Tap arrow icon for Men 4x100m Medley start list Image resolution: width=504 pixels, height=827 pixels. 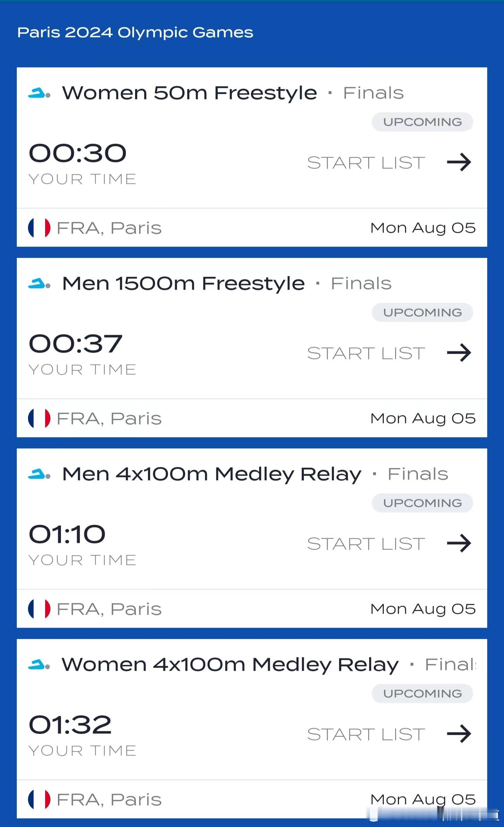point(459,543)
